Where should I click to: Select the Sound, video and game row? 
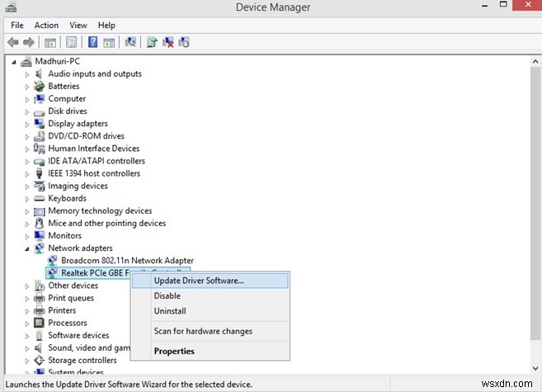click(x=89, y=347)
